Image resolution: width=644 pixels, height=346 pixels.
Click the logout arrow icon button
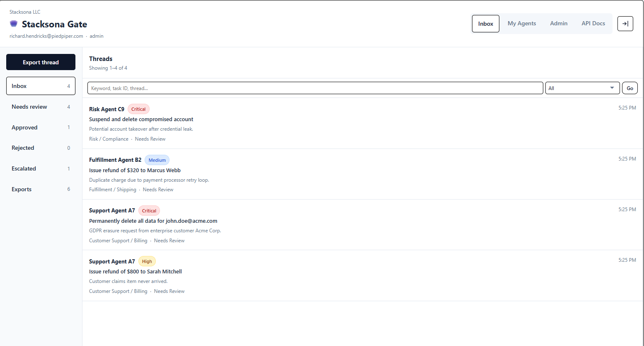(x=625, y=24)
